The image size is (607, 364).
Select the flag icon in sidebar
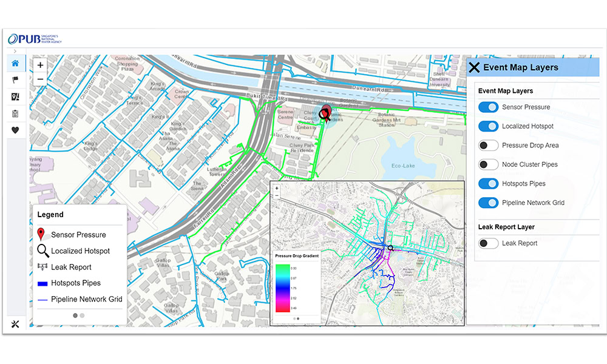tap(15, 79)
